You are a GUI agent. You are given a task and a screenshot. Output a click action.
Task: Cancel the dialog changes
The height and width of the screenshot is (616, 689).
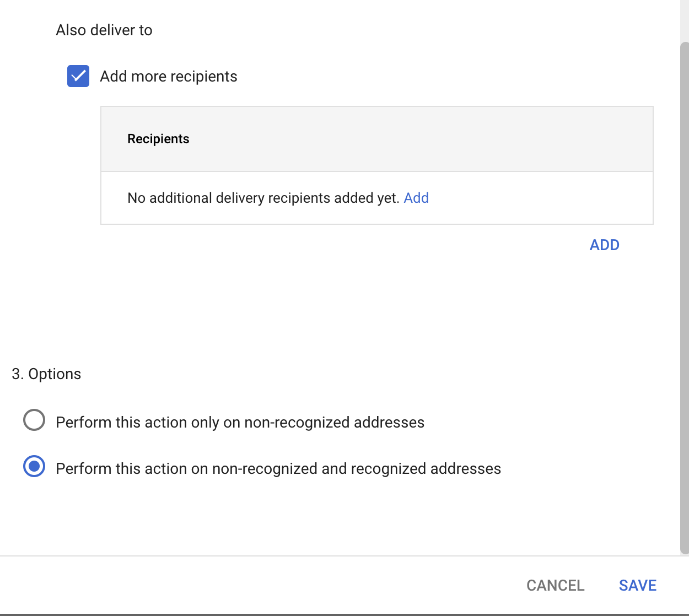click(x=555, y=585)
